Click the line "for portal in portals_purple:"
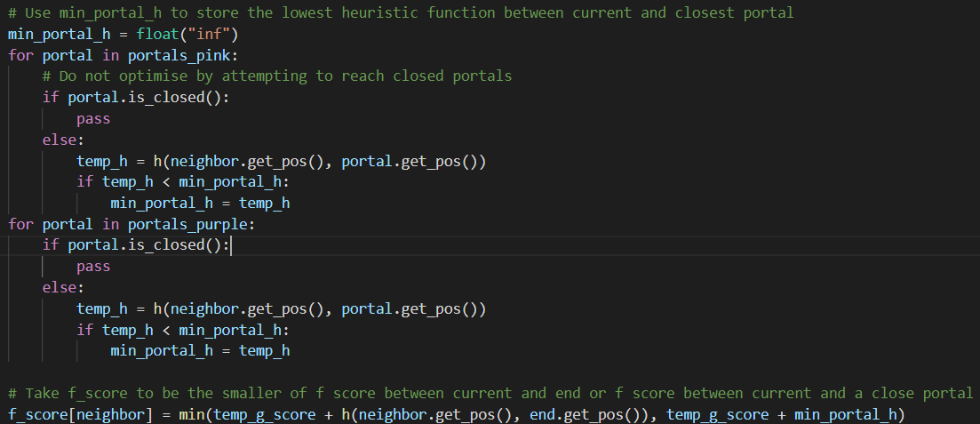980x424 pixels. (131, 224)
